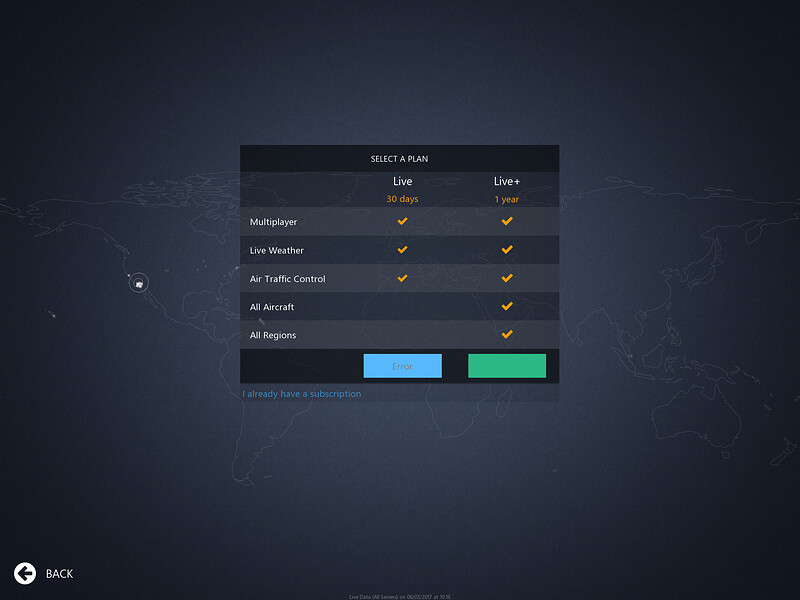The width and height of the screenshot is (800, 600).
Task: Click Multiplayer checkmark in Live+ column
Action: 507,221
